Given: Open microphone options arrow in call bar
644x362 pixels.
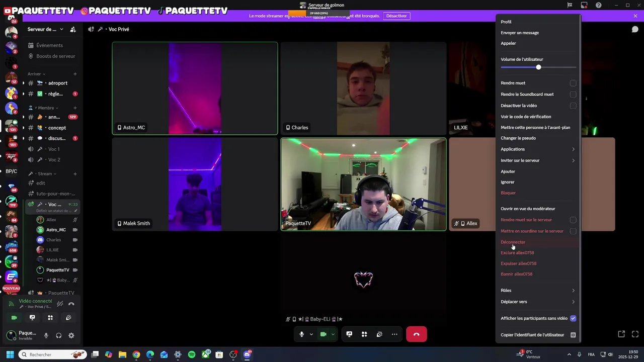Looking at the screenshot, I should 311,334.
